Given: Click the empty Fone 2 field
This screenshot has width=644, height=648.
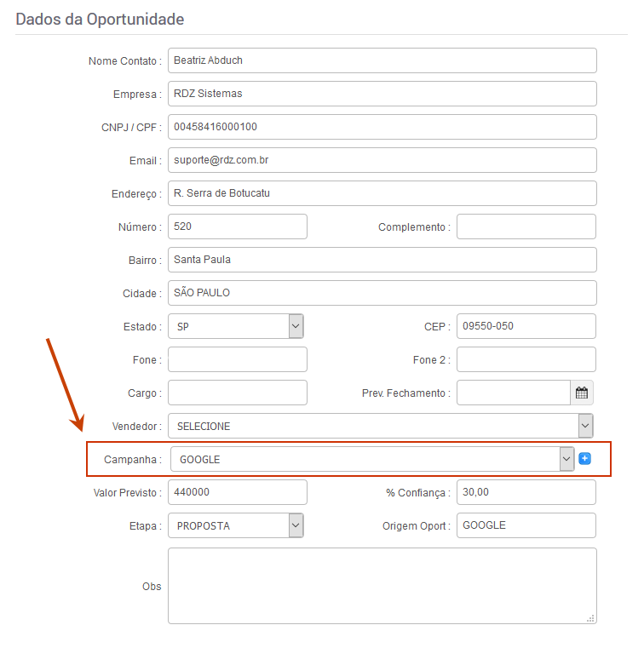Looking at the screenshot, I should (x=526, y=359).
